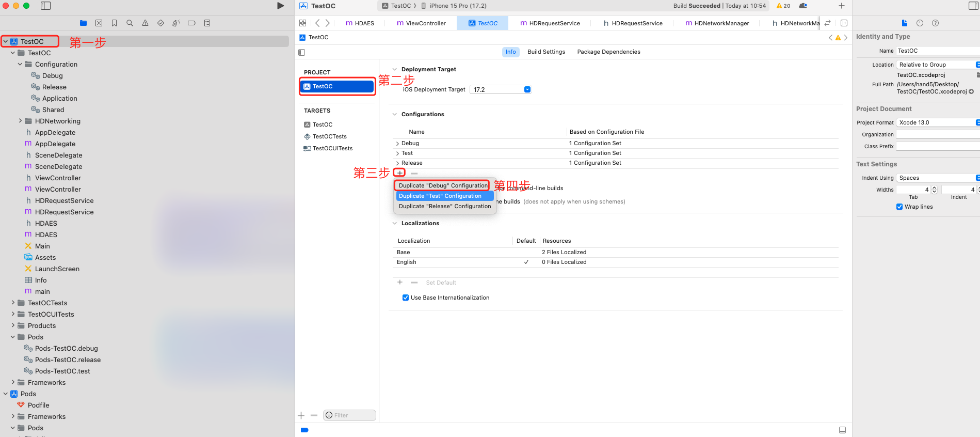Open the Bookmark navigator icon
The width and height of the screenshot is (980, 437).
(x=114, y=23)
